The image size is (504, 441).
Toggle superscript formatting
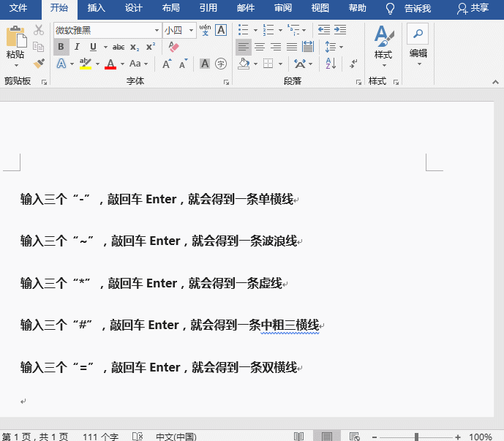coord(151,47)
